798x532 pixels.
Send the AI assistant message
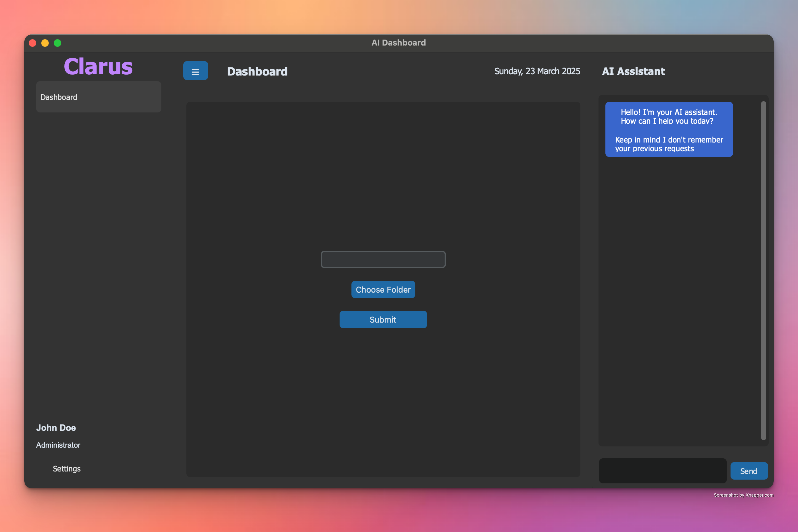coord(749,471)
